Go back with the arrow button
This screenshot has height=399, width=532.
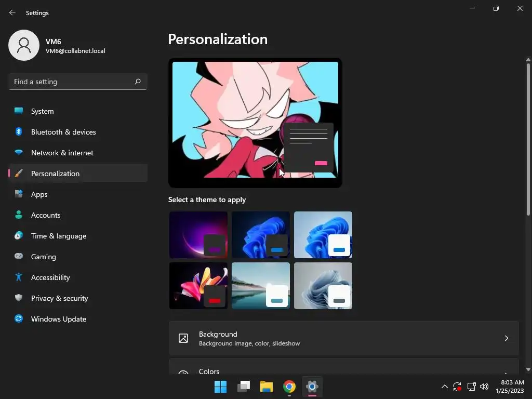[12, 12]
